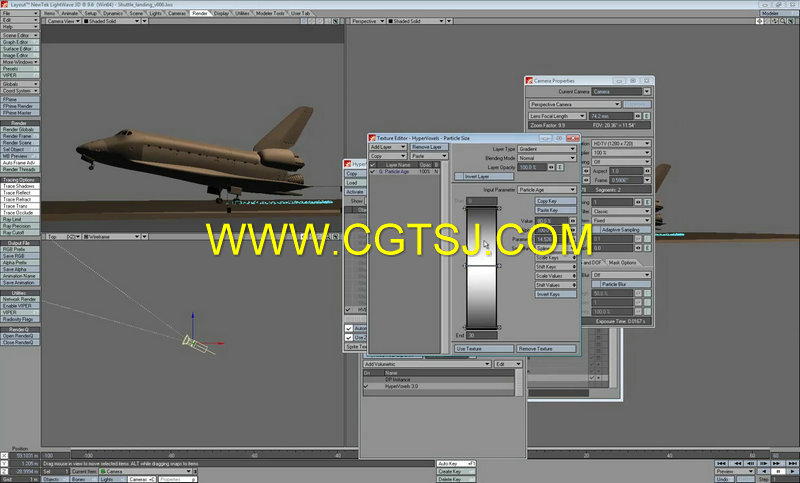The width and height of the screenshot is (800, 483).
Task: Switch to the Lights tab
Action: point(155,13)
